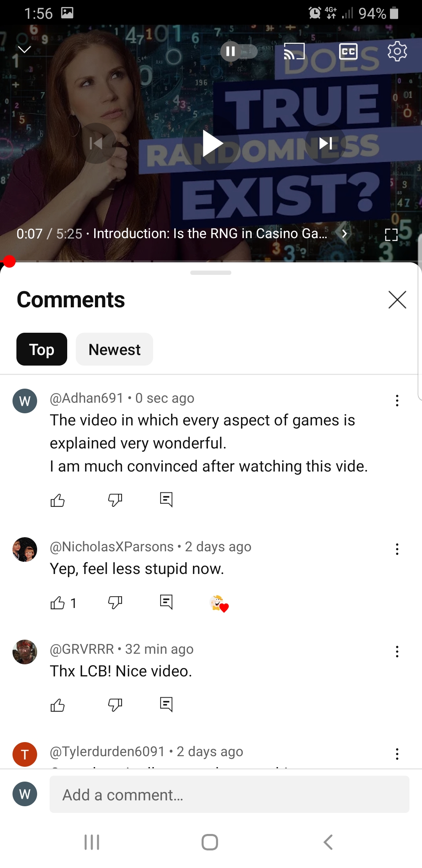Close the Comments panel
The image size is (422, 868).
click(x=397, y=300)
